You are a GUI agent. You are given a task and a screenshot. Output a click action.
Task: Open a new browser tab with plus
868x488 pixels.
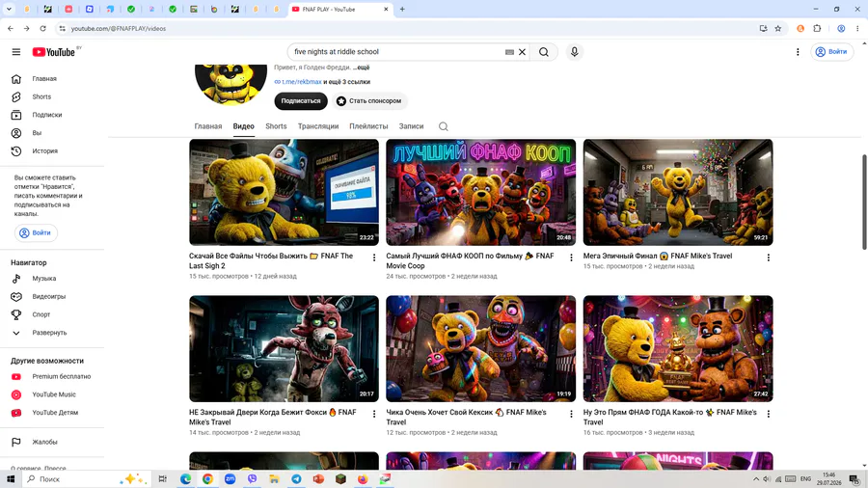click(402, 10)
